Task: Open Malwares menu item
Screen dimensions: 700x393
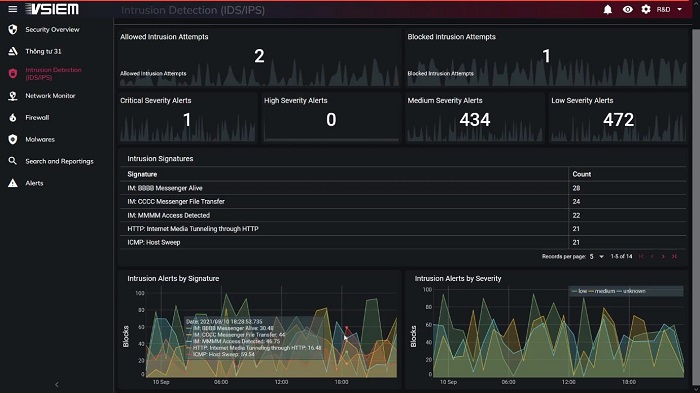Action: pos(40,139)
